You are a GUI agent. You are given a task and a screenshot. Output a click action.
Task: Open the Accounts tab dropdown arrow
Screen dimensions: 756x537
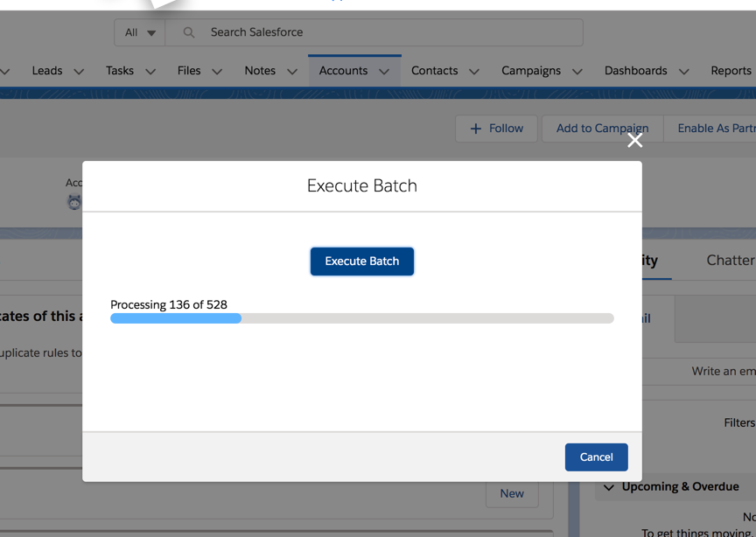click(x=383, y=70)
